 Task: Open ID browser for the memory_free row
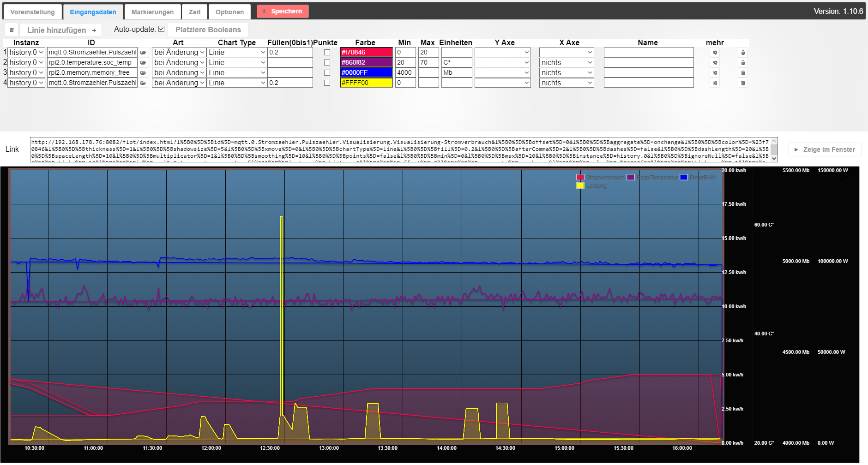(x=143, y=73)
